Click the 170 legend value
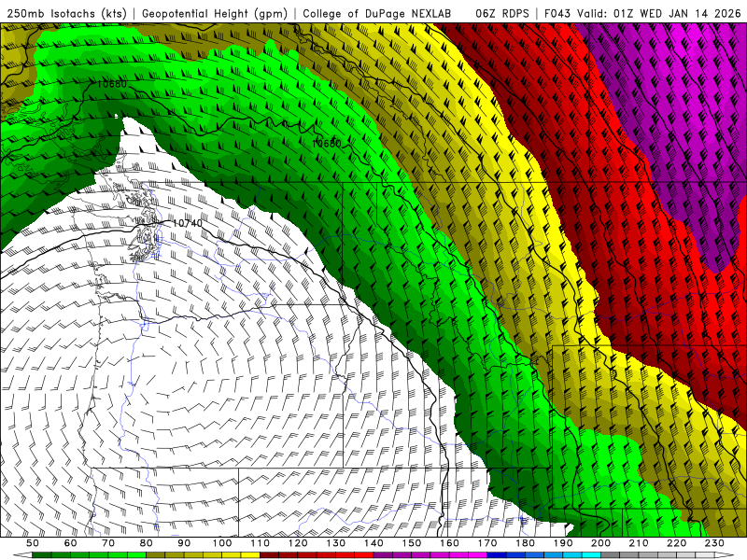747x560 pixels. (x=487, y=543)
